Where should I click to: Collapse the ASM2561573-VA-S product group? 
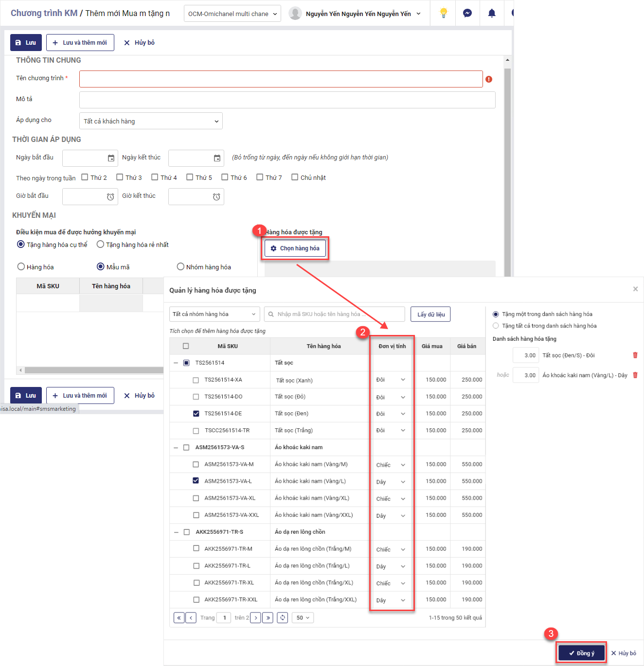tap(176, 447)
